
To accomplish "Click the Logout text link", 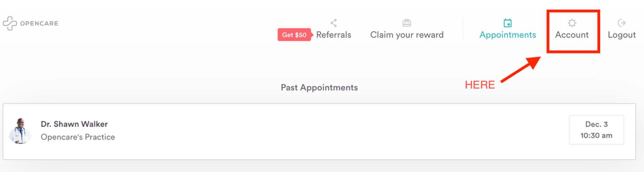I will coord(622,35).
